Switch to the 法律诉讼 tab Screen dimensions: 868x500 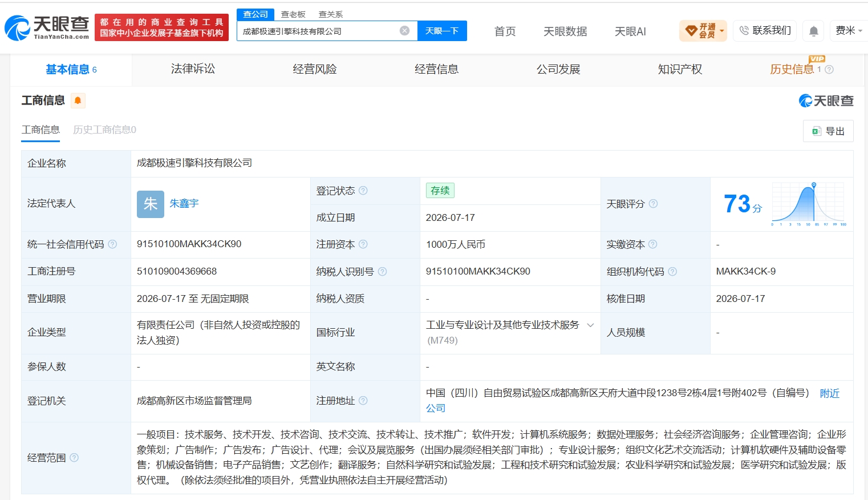[193, 69]
